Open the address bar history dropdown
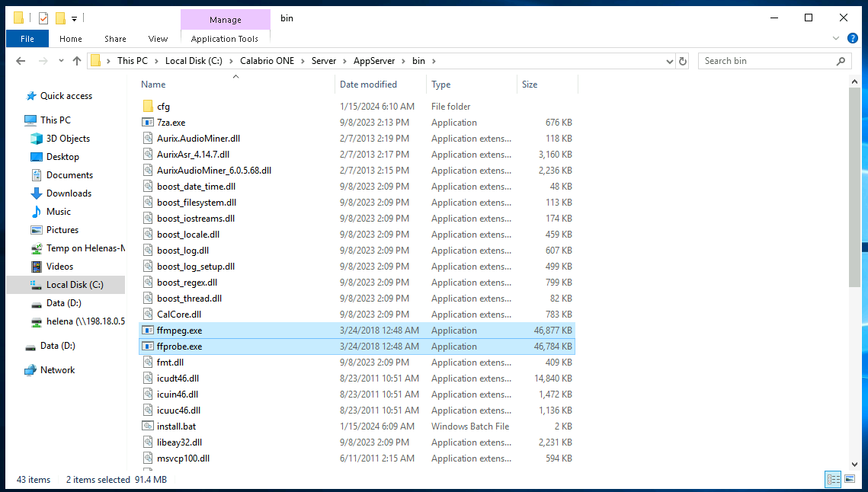Viewport: 868px width, 492px height. 669,61
